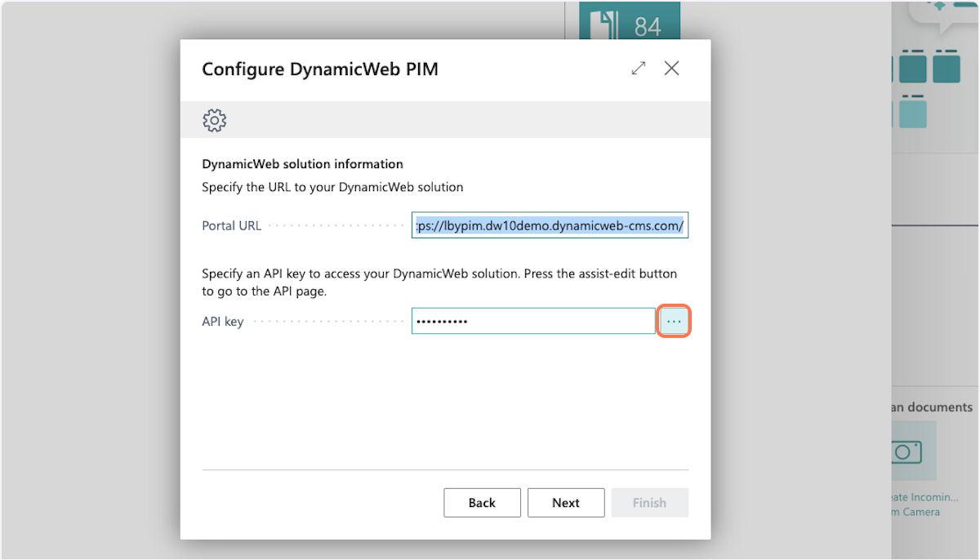
Task: Select the dark teal tile above the light teal tile
Action: click(913, 67)
